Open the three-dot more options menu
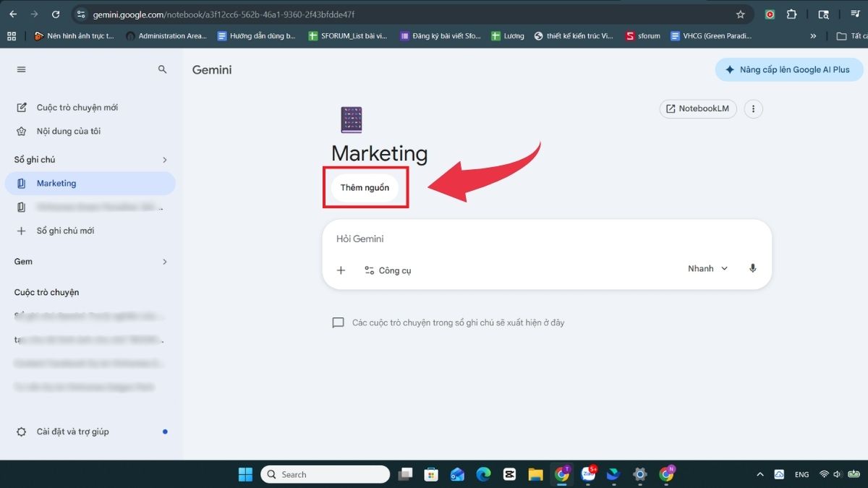 coord(753,109)
